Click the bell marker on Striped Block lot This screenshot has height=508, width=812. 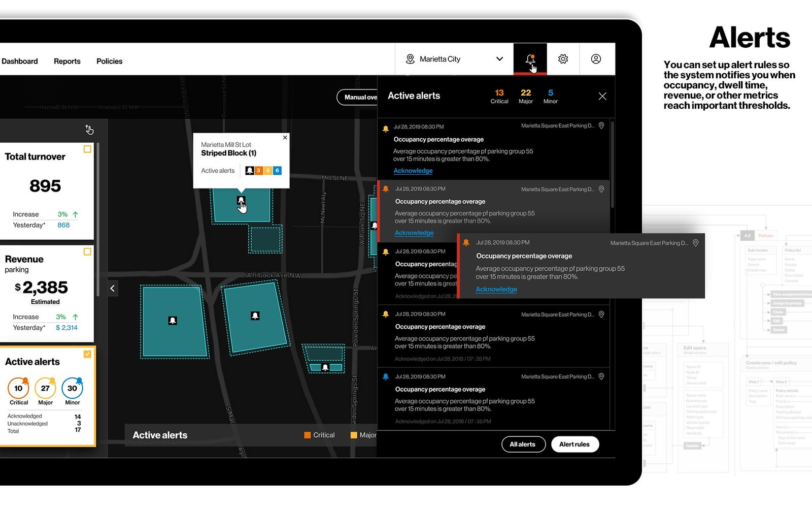(x=241, y=200)
